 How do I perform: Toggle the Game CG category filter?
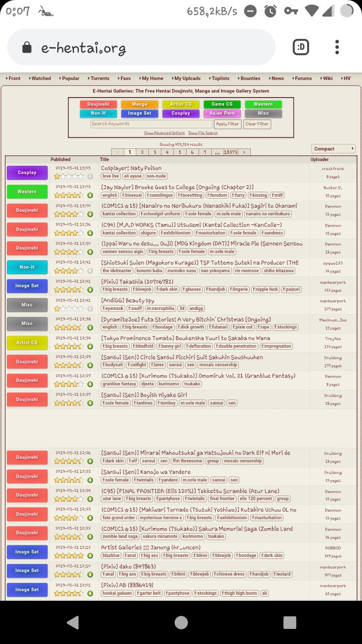222,104
